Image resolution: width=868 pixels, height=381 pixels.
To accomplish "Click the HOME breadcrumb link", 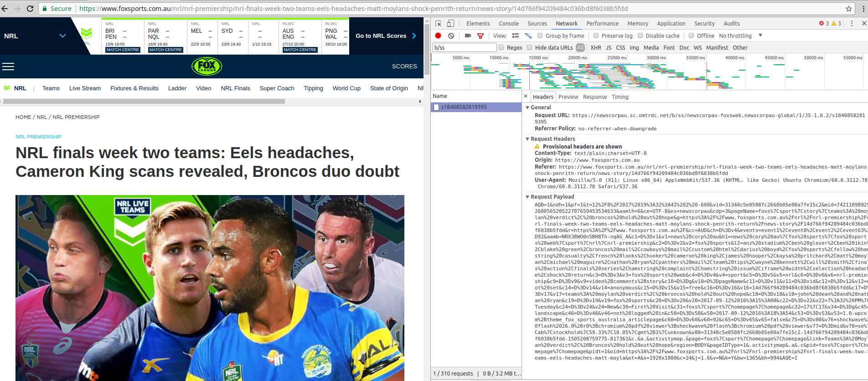I will pos(23,117).
